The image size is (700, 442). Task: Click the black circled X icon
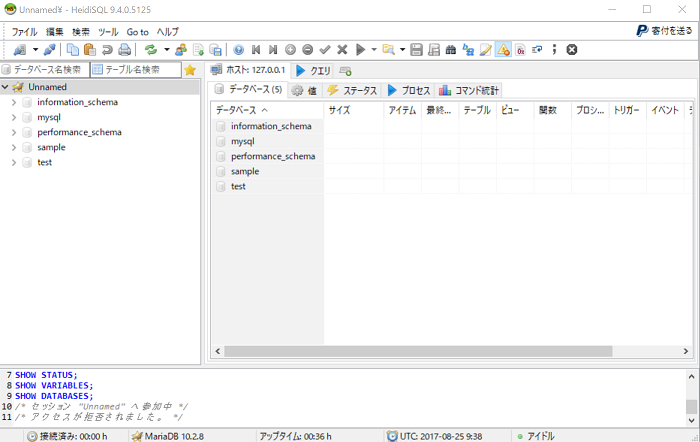pyautogui.click(x=572, y=50)
